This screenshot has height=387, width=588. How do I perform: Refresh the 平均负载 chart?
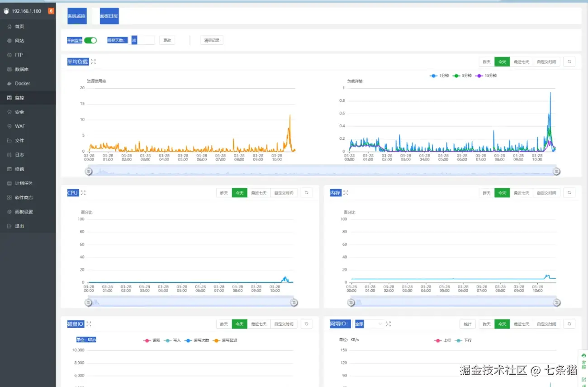click(x=569, y=62)
